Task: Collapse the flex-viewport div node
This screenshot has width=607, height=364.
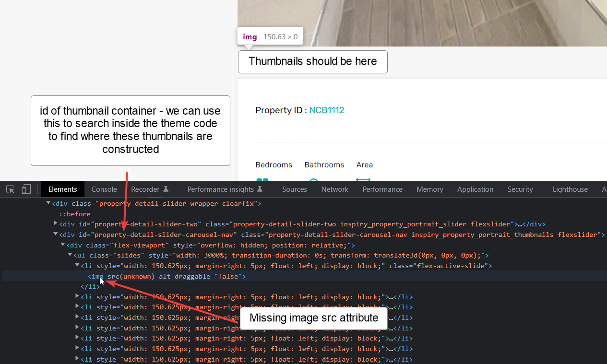Action: [x=63, y=245]
